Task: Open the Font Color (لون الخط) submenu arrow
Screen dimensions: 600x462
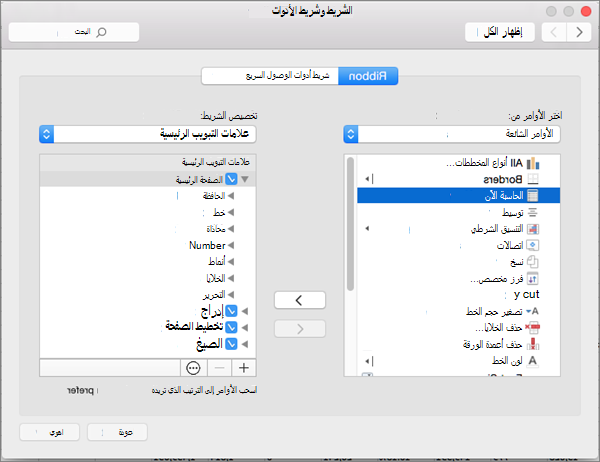Action: pos(369,361)
